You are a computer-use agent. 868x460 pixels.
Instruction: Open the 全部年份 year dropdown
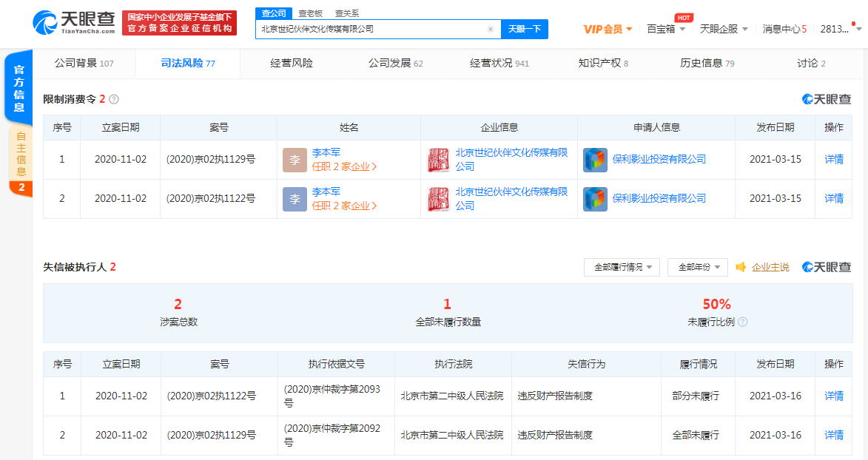click(x=697, y=268)
